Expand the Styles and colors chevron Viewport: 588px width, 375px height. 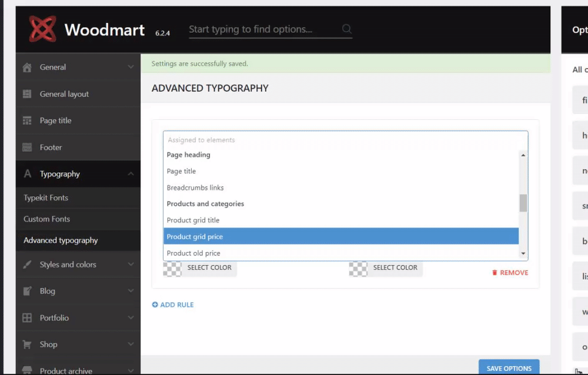coord(131,264)
